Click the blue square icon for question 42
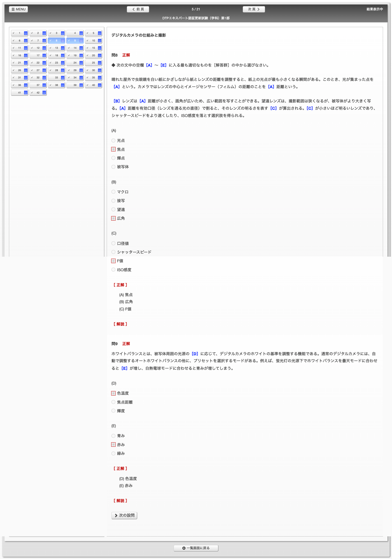 (x=44, y=93)
